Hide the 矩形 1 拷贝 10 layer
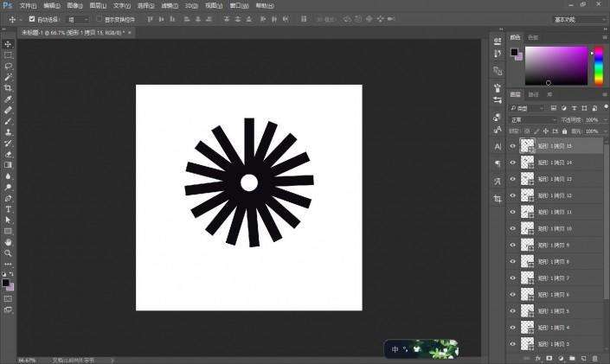The height and width of the screenshot is (364, 610). (513, 228)
